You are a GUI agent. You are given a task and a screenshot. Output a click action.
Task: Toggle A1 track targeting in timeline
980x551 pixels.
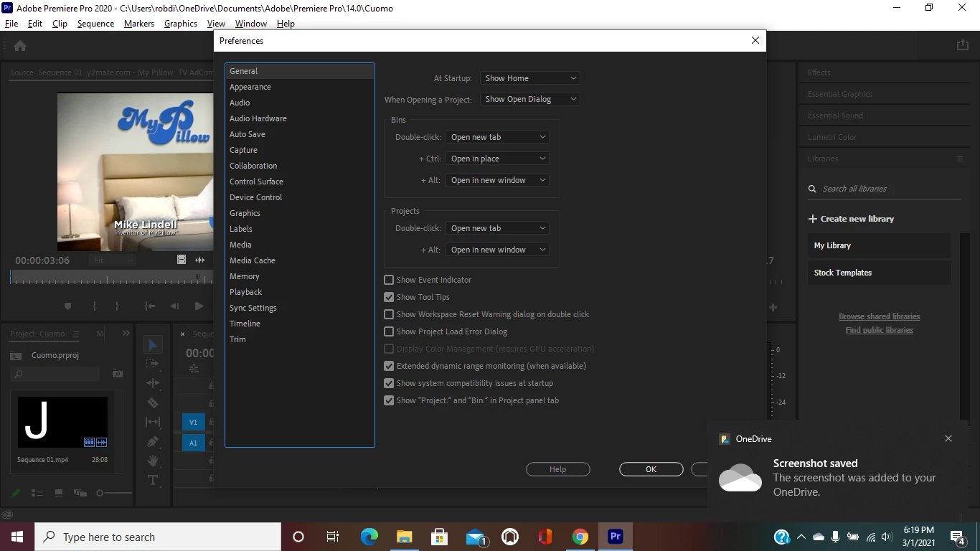point(193,443)
